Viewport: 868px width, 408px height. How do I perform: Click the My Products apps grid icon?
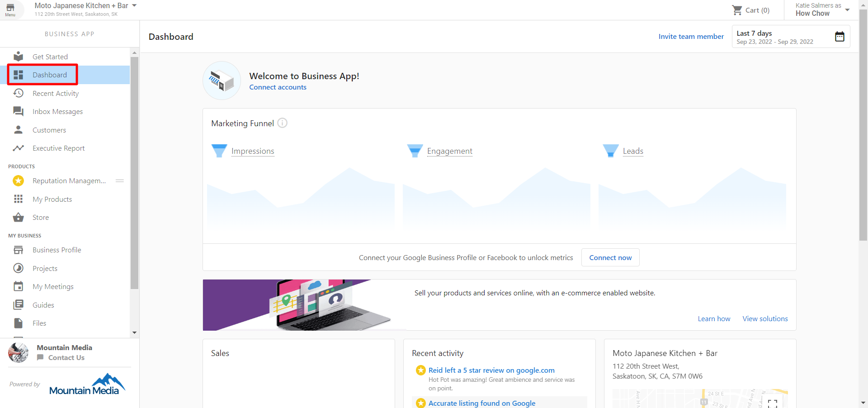pyautogui.click(x=19, y=199)
